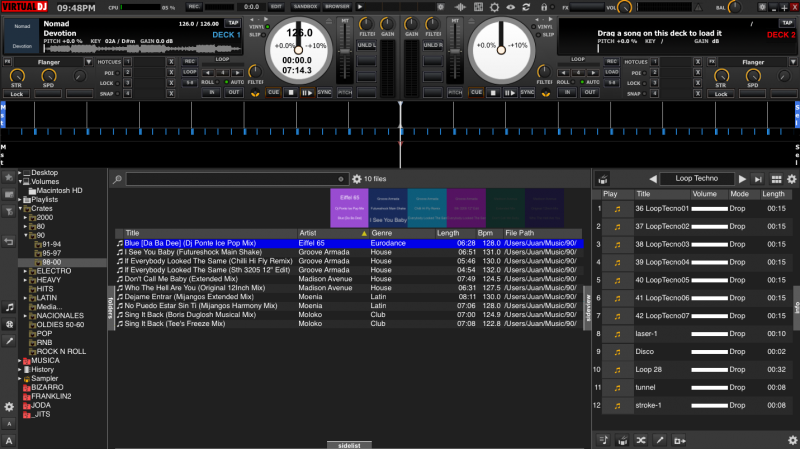The height and width of the screenshot is (449, 800).
Task: Open Flanger effect dropdown on Deck 2
Action: [x=793, y=62]
